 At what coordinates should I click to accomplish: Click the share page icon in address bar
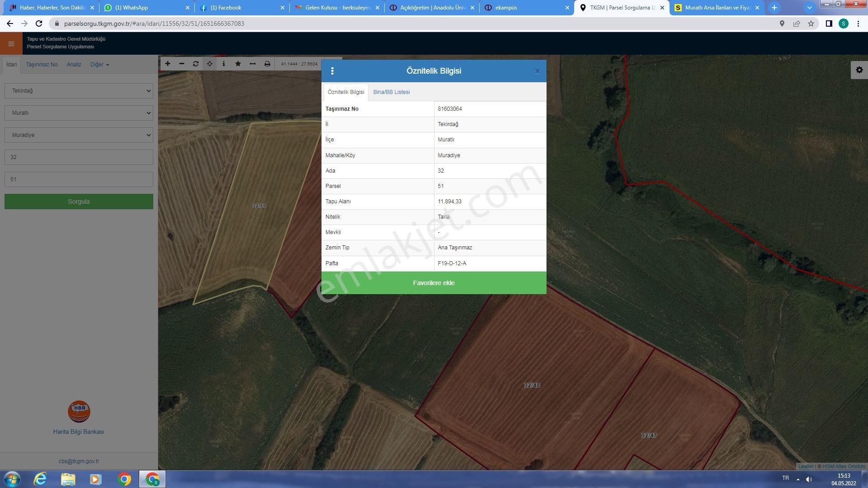pos(797,23)
